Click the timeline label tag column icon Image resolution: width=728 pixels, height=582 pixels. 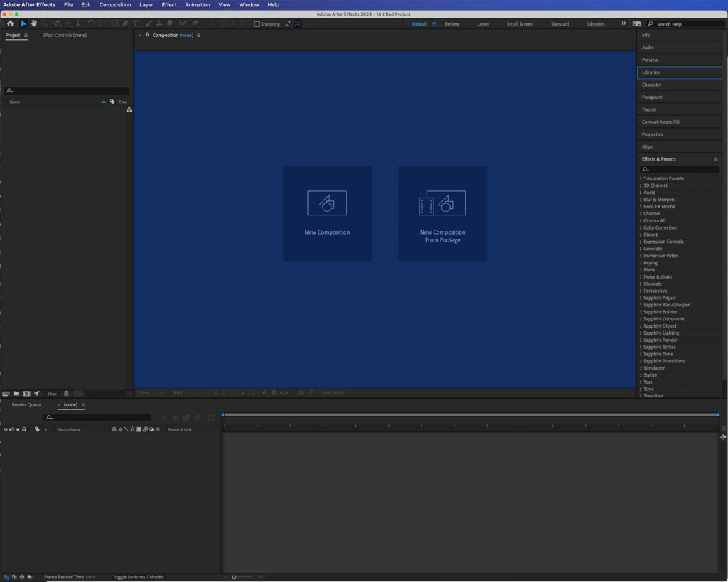(37, 429)
